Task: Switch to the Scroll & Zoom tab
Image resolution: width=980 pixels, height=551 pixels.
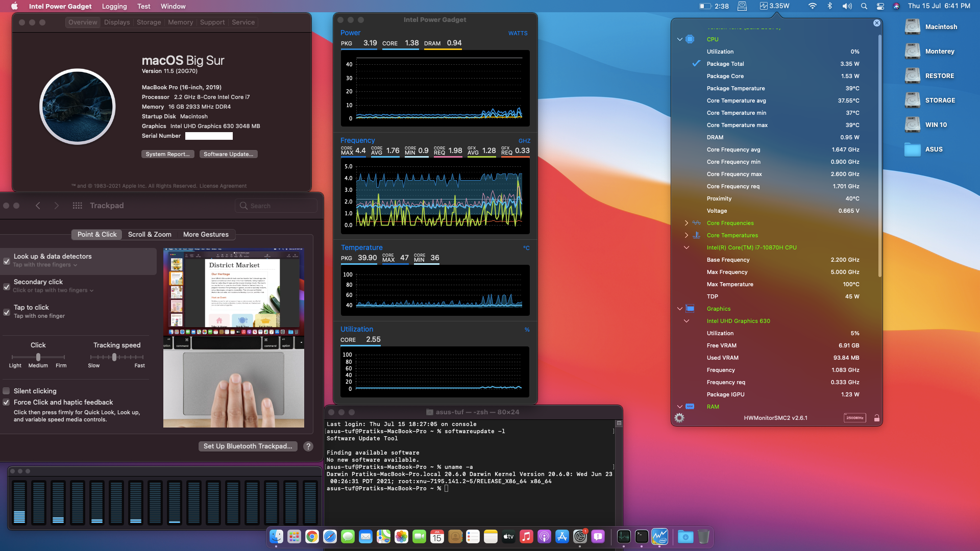Action: (x=150, y=234)
